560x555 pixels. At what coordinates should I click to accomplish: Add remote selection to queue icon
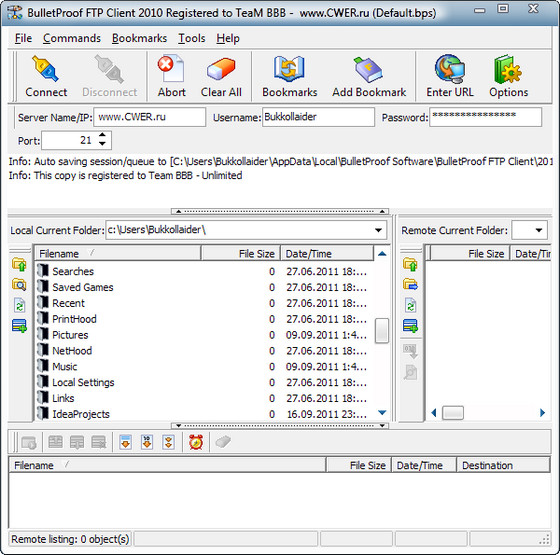pyautogui.click(x=410, y=325)
